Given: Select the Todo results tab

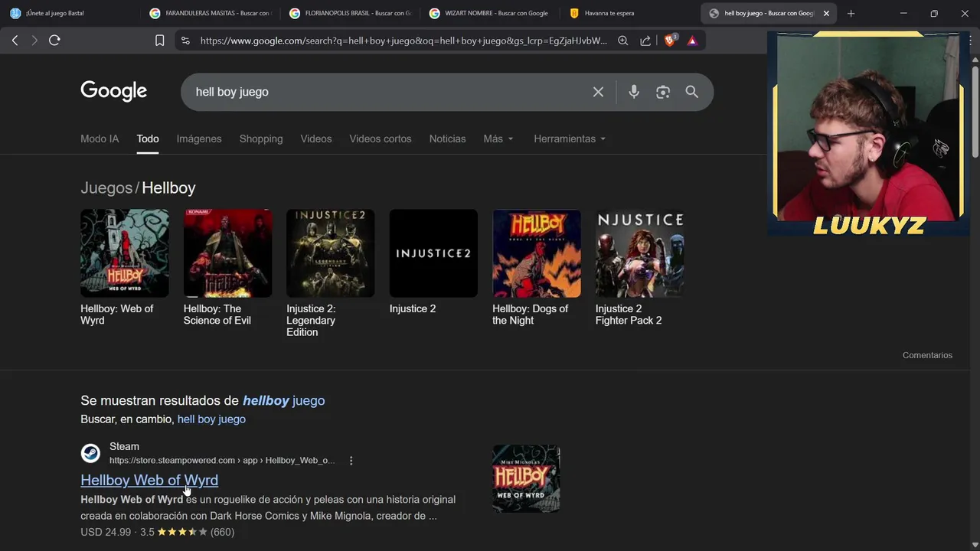Looking at the screenshot, I should click(x=148, y=139).
